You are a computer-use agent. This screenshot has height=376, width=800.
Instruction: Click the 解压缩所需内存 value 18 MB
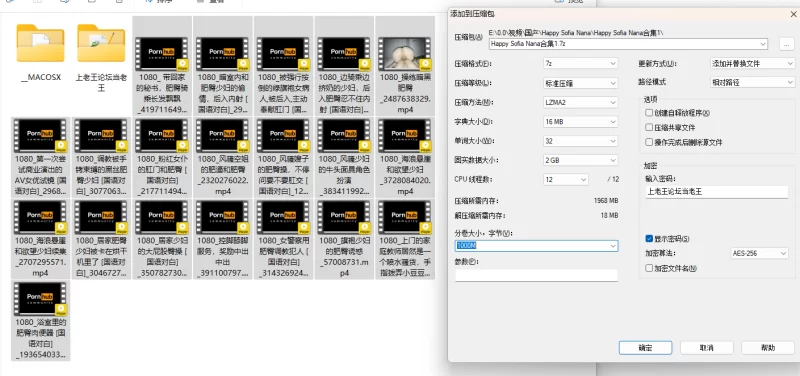click(x=609, y=216)
